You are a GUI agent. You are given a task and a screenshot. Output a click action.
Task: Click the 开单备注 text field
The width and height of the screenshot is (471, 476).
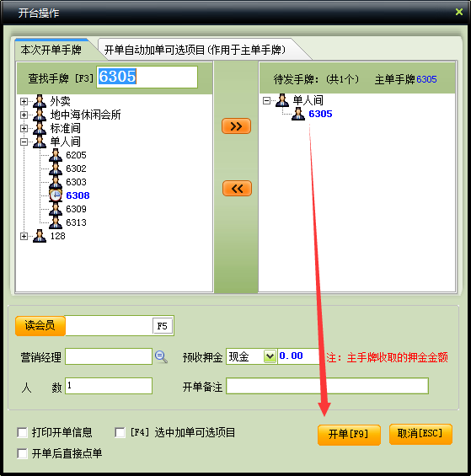click(x=328, y=386)
